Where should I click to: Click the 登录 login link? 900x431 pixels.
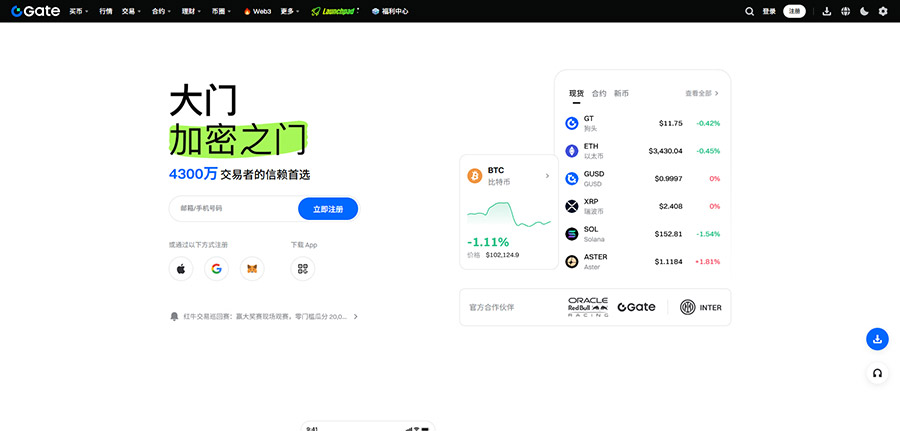(769, 11)
